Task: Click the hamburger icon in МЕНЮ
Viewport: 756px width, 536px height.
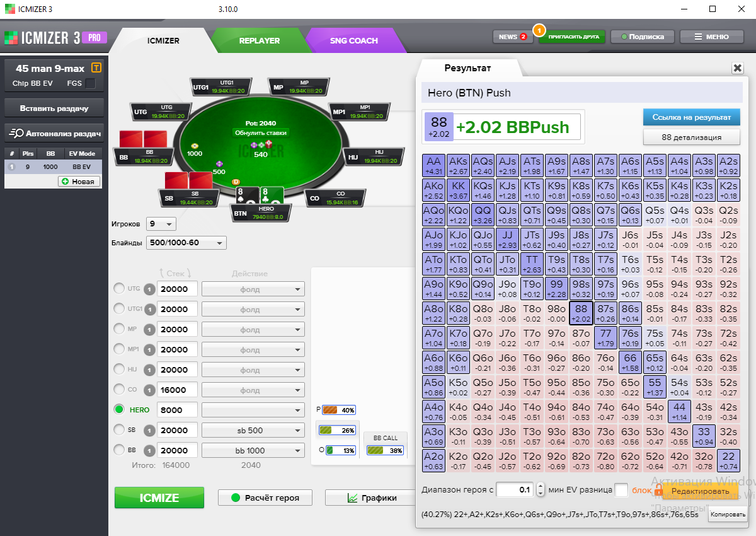Action: [699, 37]
